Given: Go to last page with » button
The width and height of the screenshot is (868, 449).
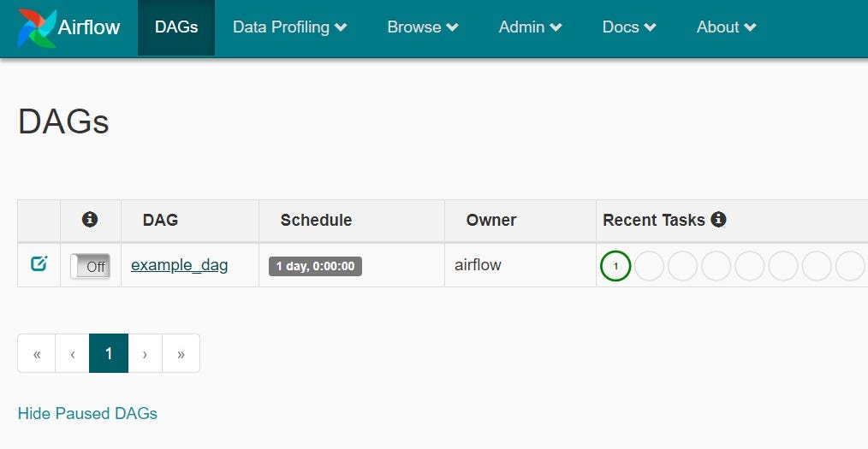Looking at the screenshot, I should tap(181, 353).
